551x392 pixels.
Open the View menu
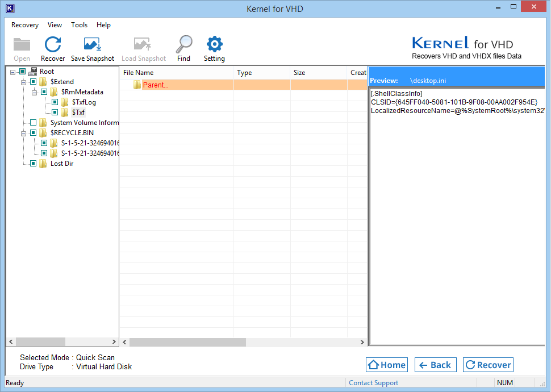(55, 25)
